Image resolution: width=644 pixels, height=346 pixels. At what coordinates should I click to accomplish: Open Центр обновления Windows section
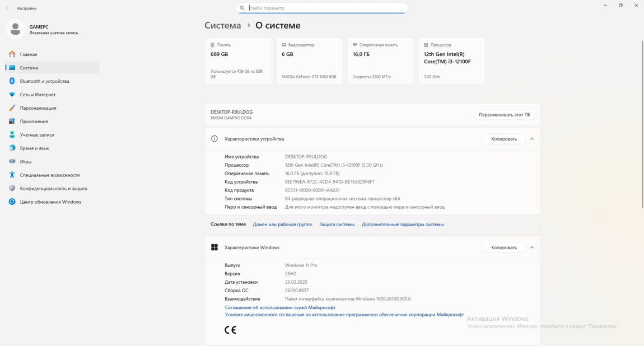click(50, 202)
